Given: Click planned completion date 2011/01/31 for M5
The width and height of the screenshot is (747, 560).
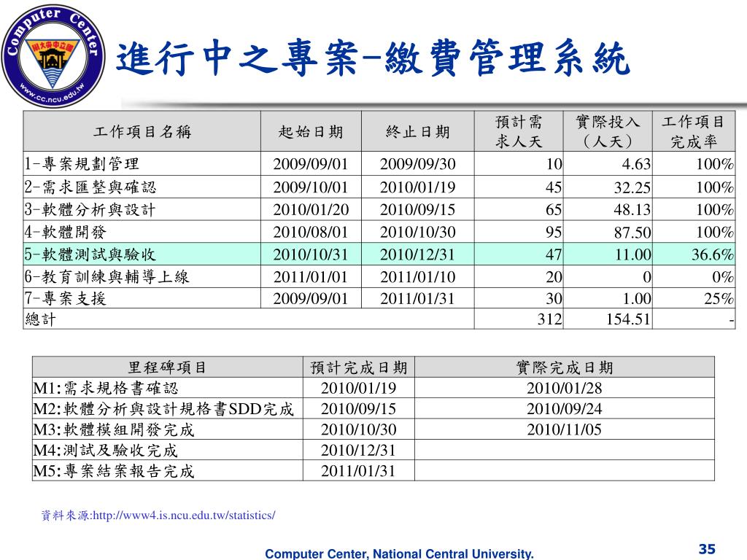Looking at the screenshot, I should click(x=358, y=471).
